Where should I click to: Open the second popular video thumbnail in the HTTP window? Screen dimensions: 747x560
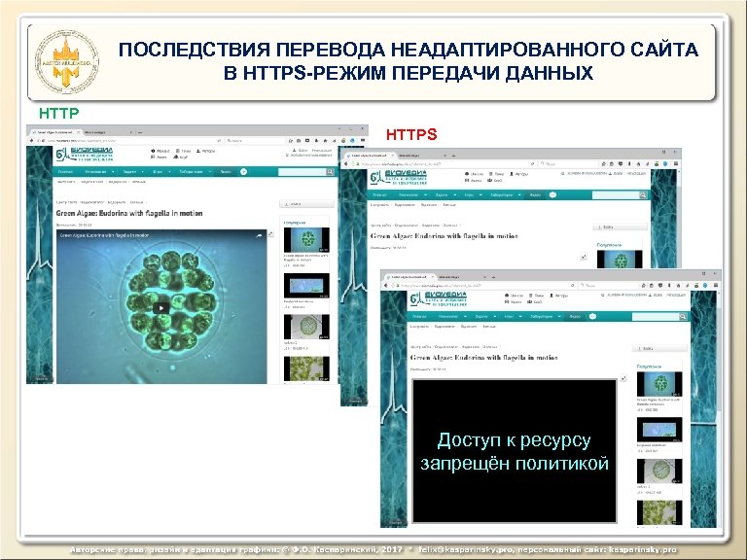coord(306,286)
